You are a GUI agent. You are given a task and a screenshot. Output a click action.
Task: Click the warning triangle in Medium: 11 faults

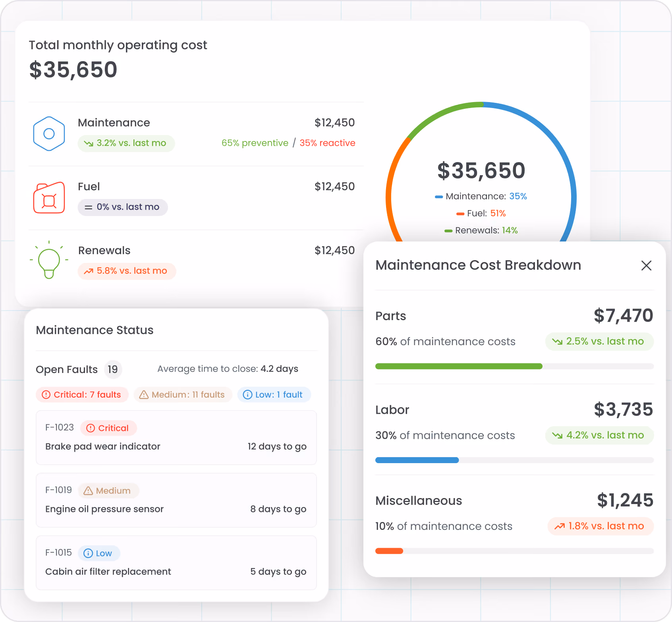(x=144, y=394)
